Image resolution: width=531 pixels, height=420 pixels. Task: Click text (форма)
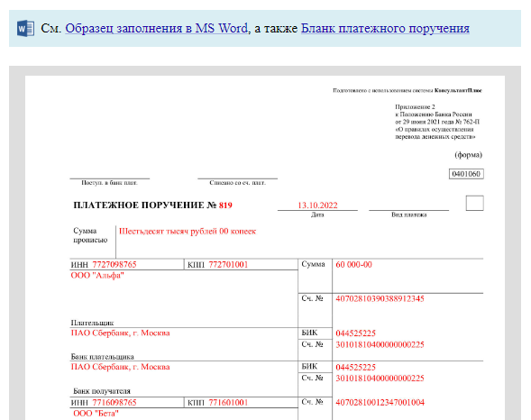click(469, 155)
